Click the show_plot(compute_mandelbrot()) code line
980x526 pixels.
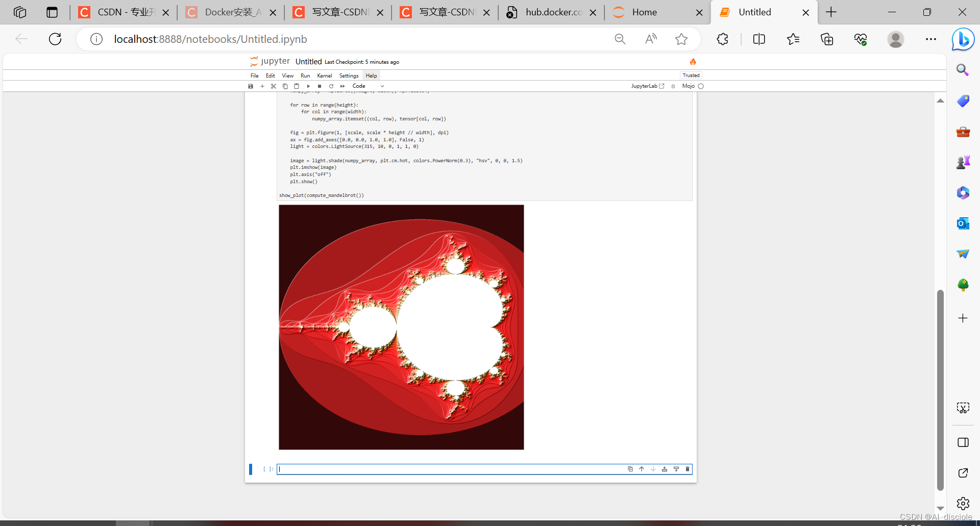click(322, 195)
